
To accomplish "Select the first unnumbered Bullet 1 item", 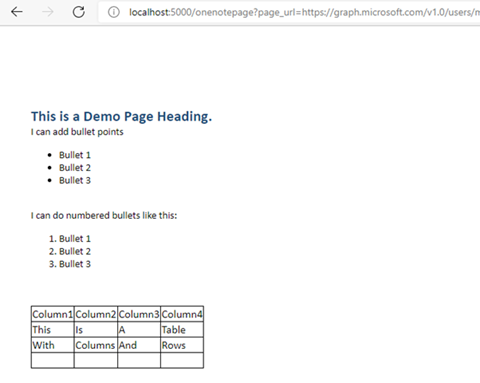I will 75,155.
